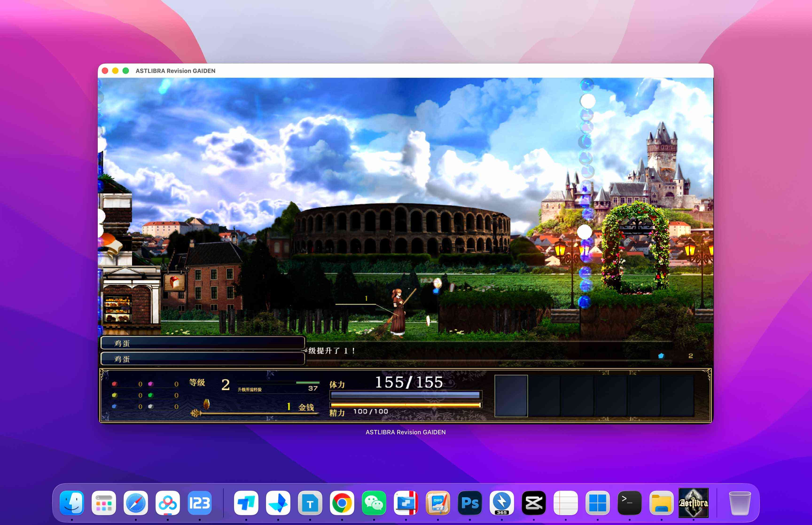Open Launchpad from the Dock
The height and width of the screenshot is (525, 812).
click(104, 503)
